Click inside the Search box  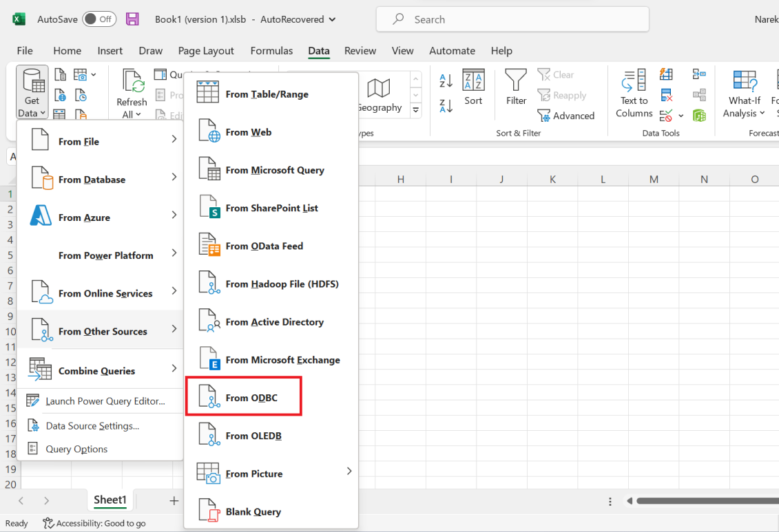point(512,19)
